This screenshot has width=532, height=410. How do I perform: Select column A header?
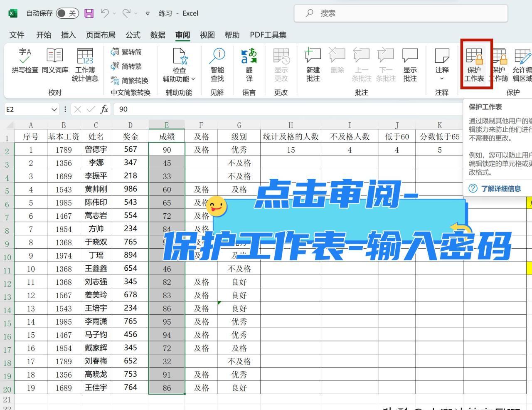31,125
